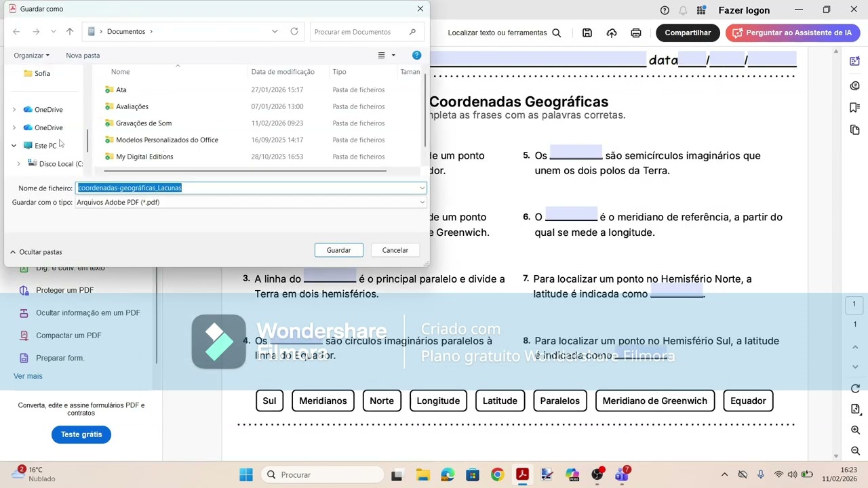
Task: Click Perguntar ao Assistente de IA
Action: (x=793, y=33)
